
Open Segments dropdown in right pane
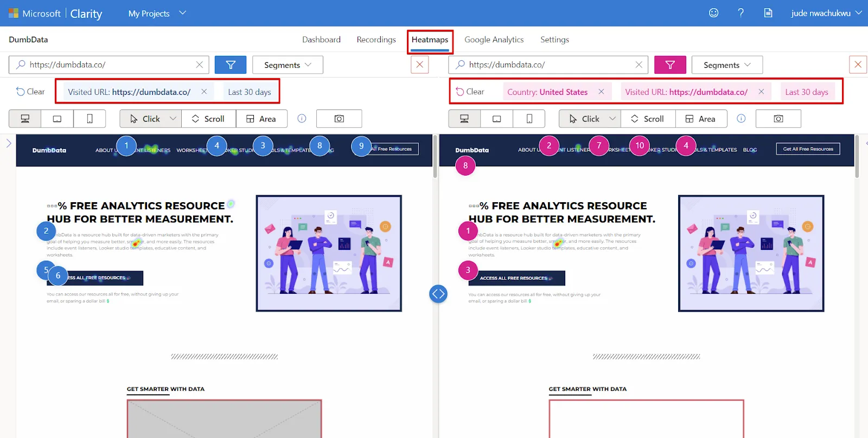pos(727,65)
